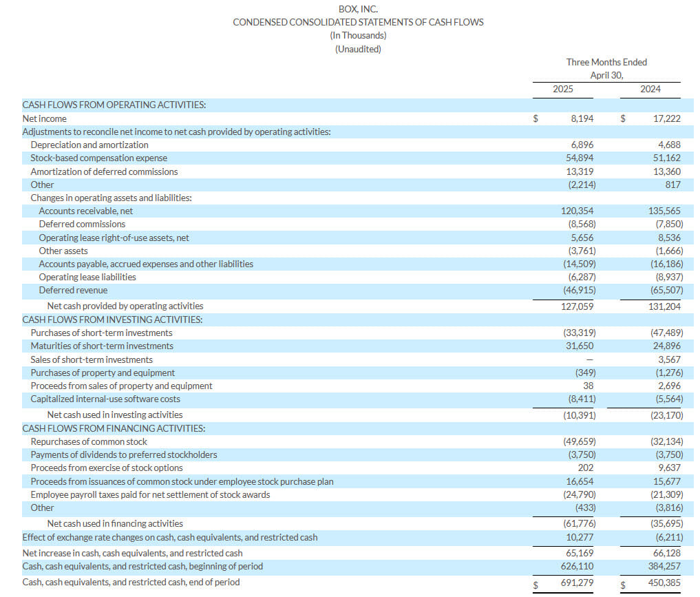This screenshot has height=597, width=700.
Task: Click the "Sales of short-term investments" label
Action: point(92,360)
